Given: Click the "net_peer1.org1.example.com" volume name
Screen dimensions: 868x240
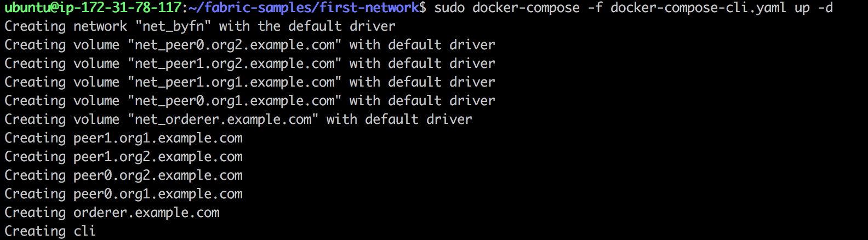Looking at the screenshot, I should tap(235, 82).
